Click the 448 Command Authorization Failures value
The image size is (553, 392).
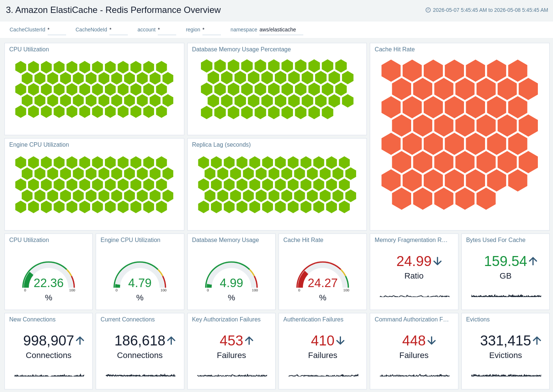(414, 341)
